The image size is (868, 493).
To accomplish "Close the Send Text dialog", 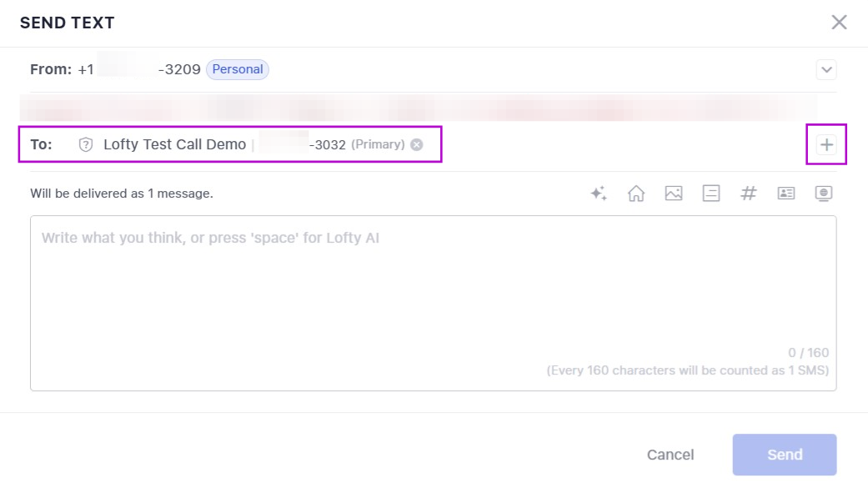I will [839, 23].
